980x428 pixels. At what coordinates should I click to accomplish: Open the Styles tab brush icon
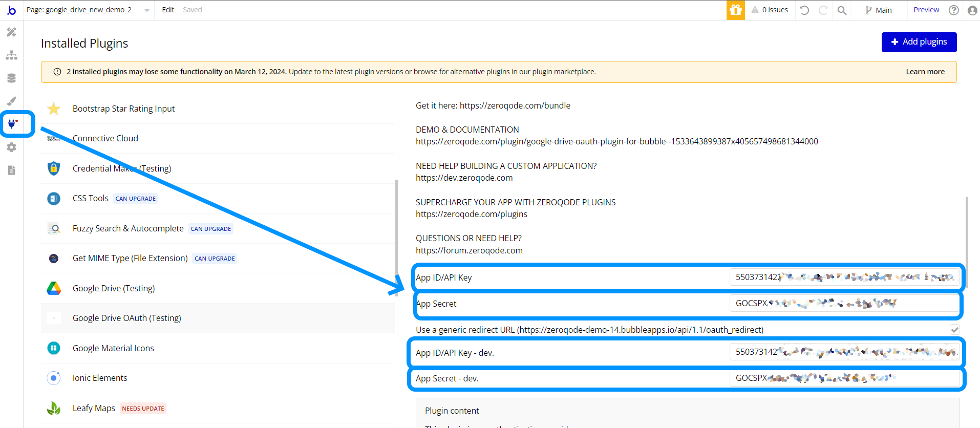(11, 101)
